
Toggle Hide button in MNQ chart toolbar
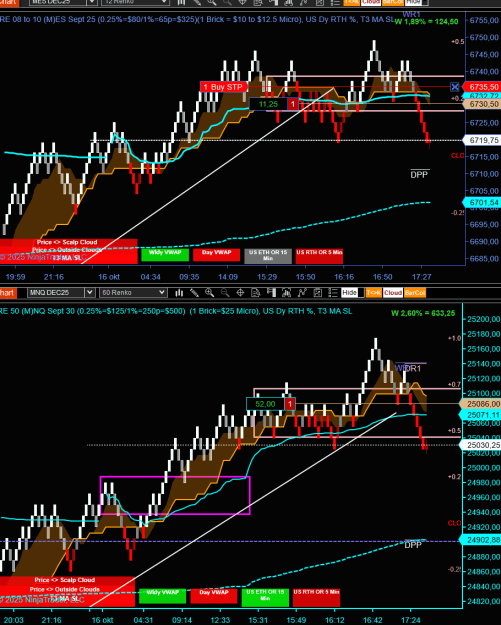point(350,293)
